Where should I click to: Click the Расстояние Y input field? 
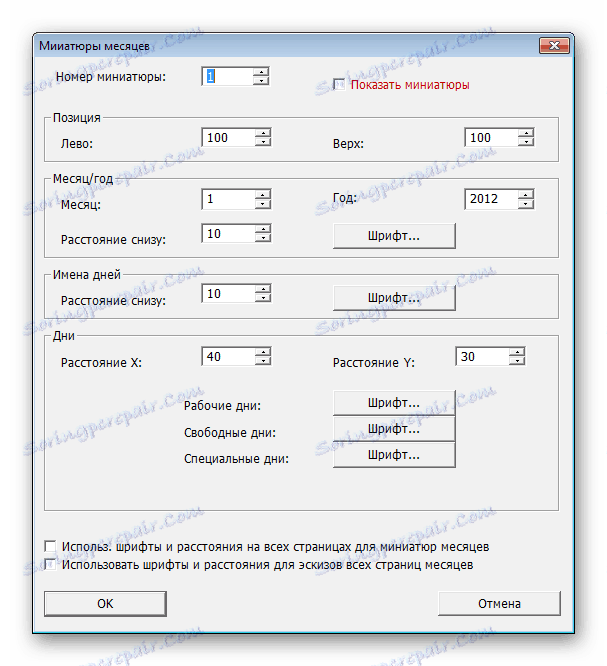483,356
